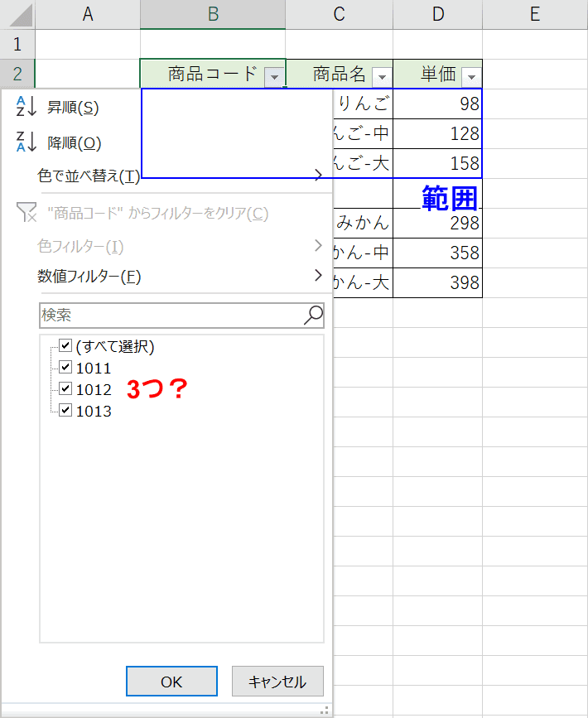Expand arrow beside 色で並べ替え
Screen dimensions: 588x718
(x=318, y=175)
